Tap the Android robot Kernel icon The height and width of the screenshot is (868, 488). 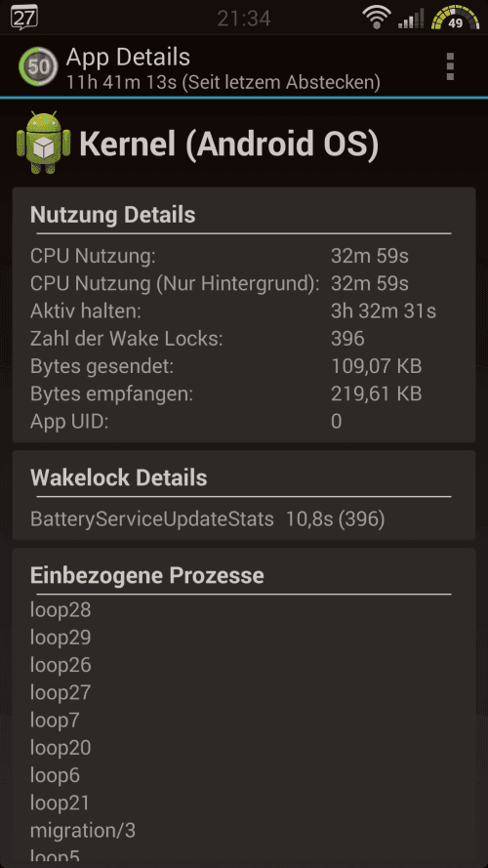click(x=44, y=143)
